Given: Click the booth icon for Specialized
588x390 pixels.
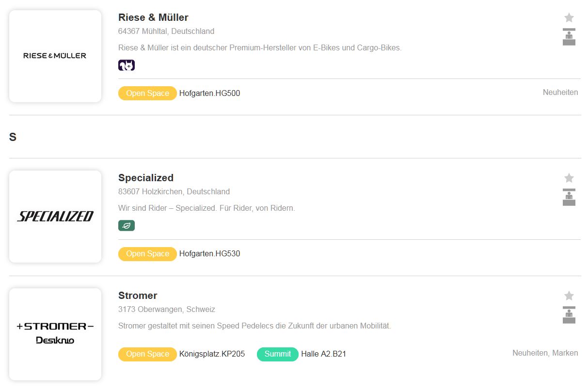Looking at the screenshot, I should 569,198.
